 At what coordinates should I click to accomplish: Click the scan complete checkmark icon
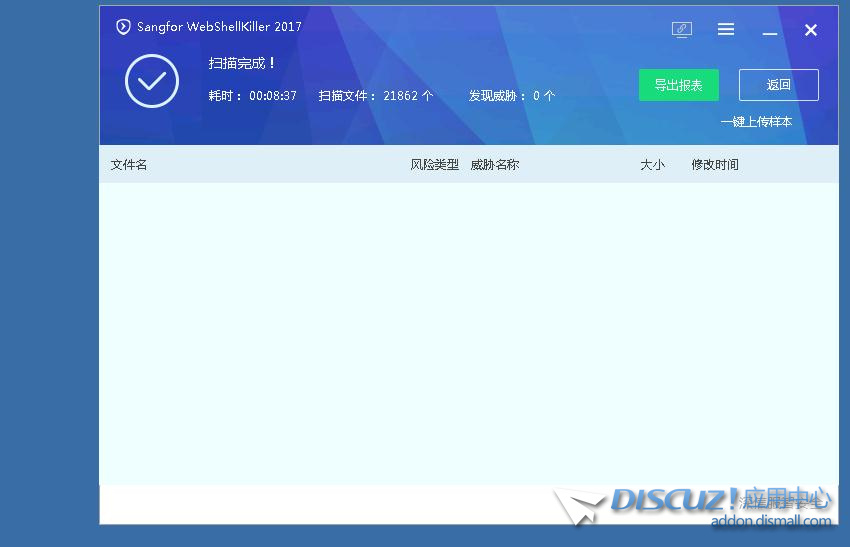(x=152, y=81)
